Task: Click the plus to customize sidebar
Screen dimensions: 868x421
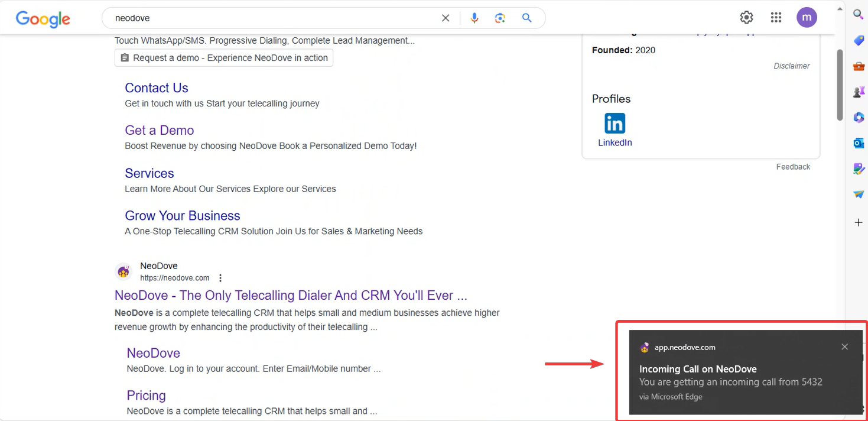Action: [859, 222]
